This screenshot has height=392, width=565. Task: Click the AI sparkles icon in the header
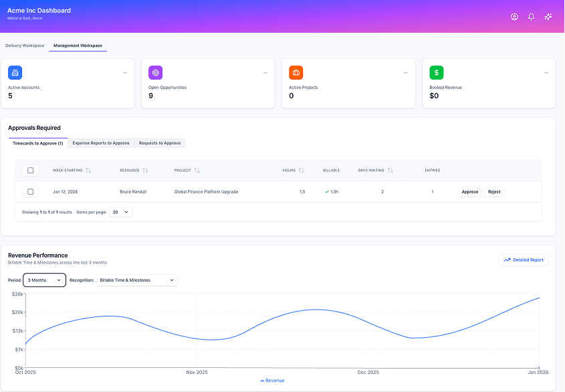pyautogui.click(x=548, y=17)
